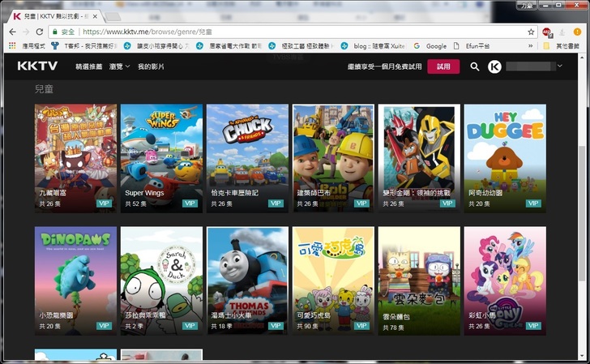
Task: Click the scrollbar down arrow
Action: pyautogui.click(x=583, y=356)
